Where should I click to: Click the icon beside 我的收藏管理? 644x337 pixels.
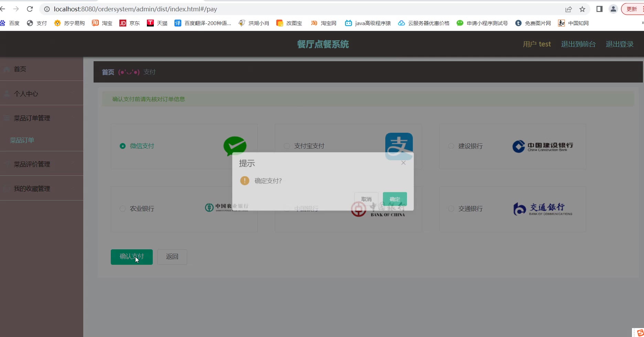(x=6, y=188)
